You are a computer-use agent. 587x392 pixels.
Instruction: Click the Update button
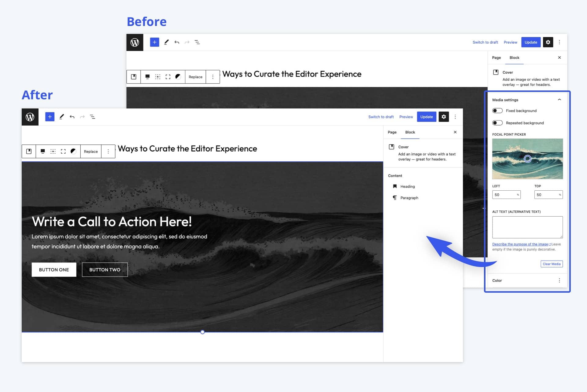tap(427, 117)
